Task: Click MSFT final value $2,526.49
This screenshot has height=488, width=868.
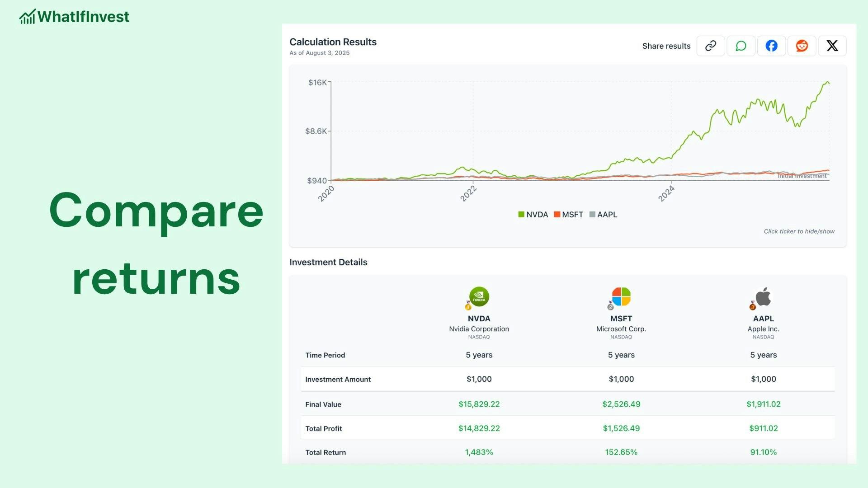Action: pyautogui.click(x=621, y=404)
